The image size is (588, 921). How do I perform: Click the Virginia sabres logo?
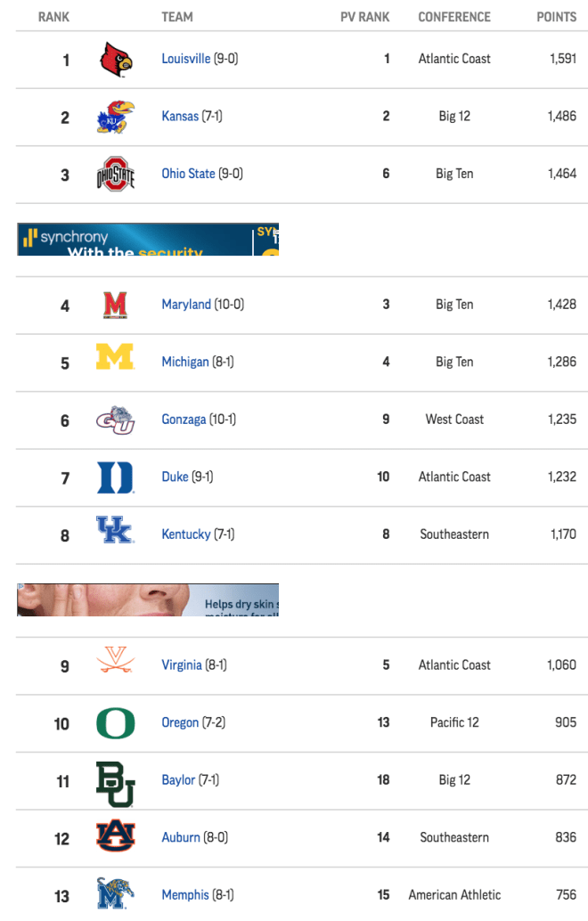click(116, 659)
